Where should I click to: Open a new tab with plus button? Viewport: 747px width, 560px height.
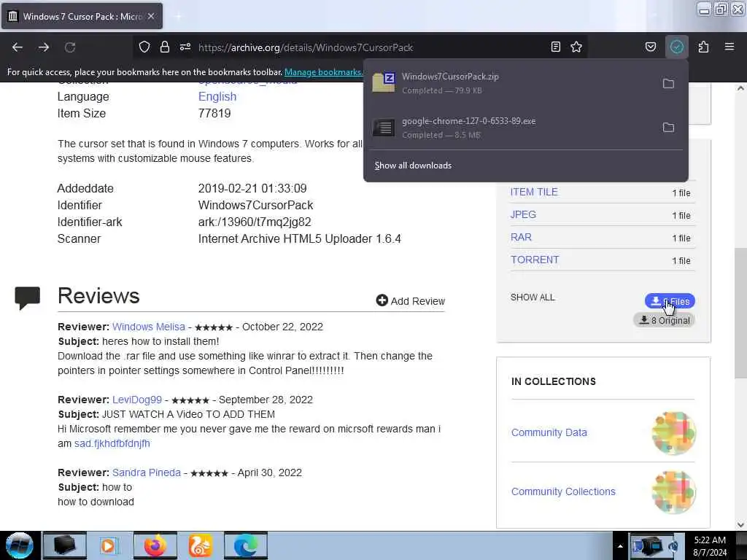point(178,16)
